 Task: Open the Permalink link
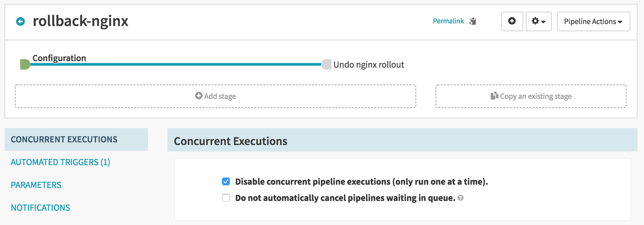(x=448, y=21)
